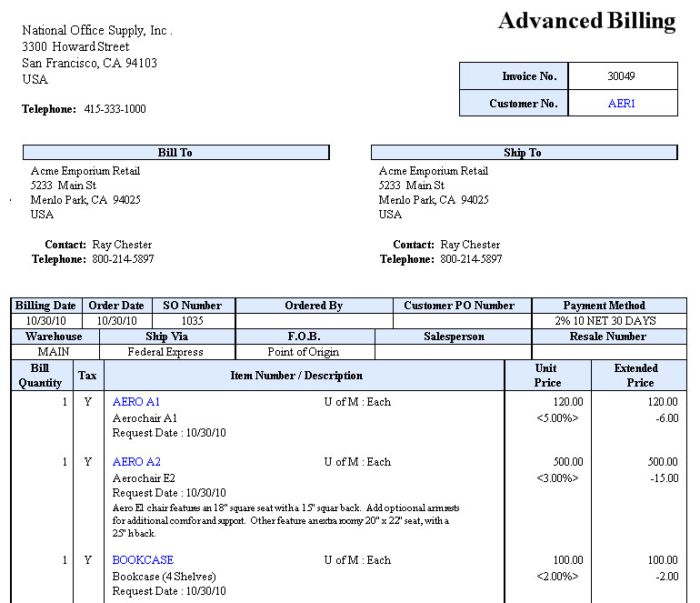Viewport: 700px width, 603px height.
Task: Select the <5.00%> discount for AERO A1
Action: (557, 418)
